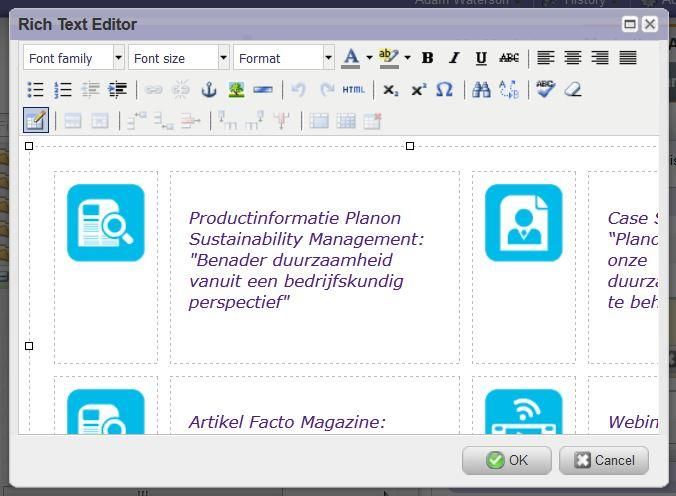Insert a column after
Viewport: 676px width, 496px height.
(x=254, y=121)
